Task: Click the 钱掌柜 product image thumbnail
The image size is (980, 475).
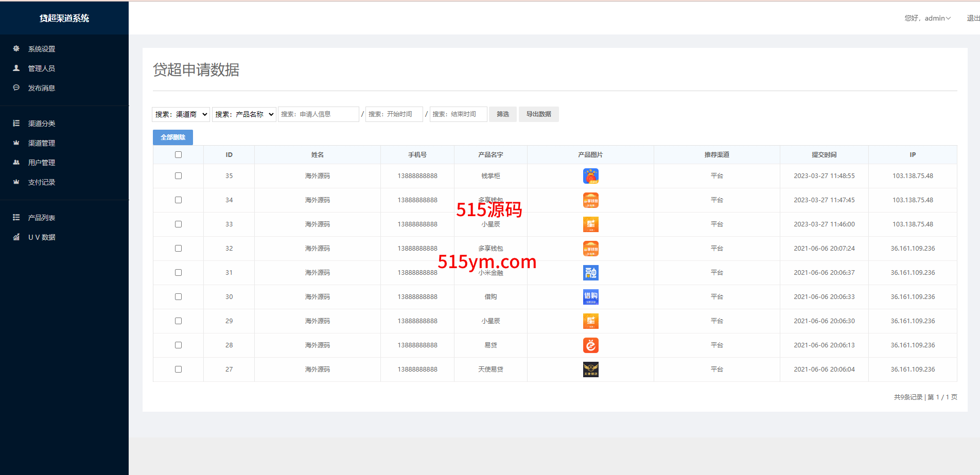Action: [x=590, y=176]
